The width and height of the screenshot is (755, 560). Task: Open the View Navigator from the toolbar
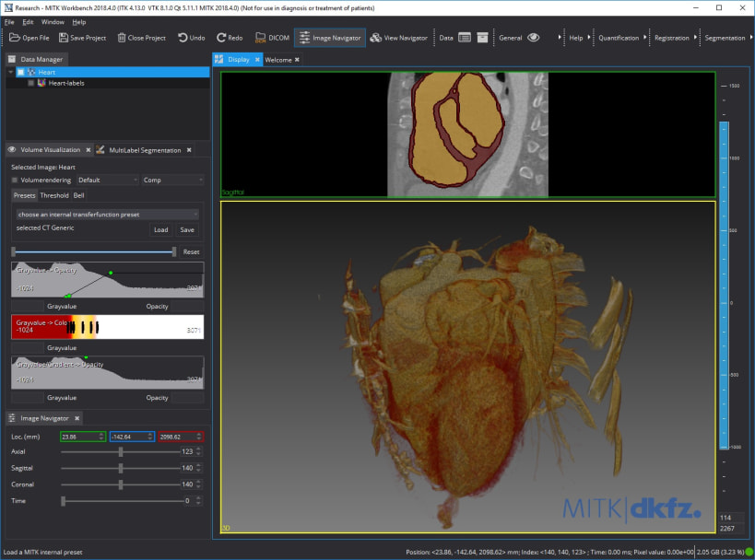click(398, 38)
